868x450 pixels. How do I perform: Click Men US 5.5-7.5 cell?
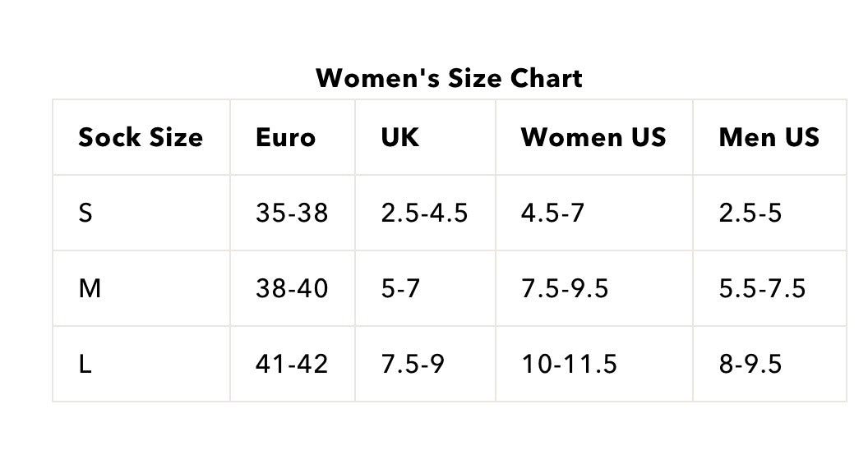(762, 289)
